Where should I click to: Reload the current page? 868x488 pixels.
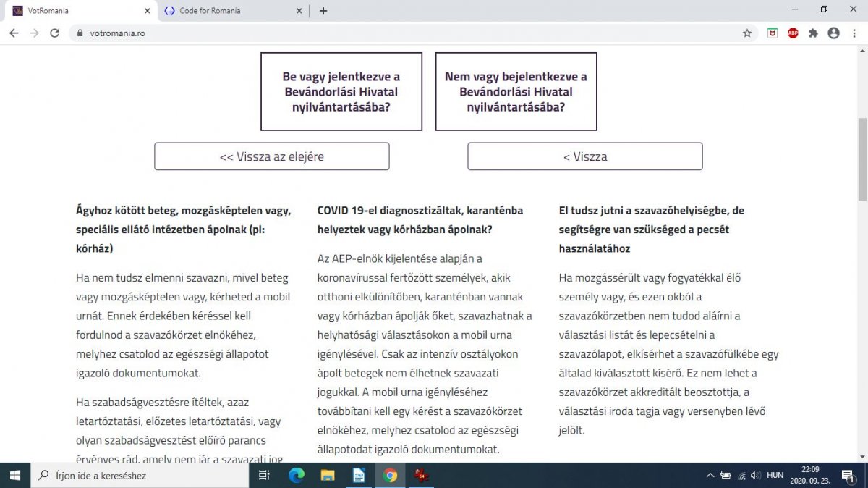(54, 33)
